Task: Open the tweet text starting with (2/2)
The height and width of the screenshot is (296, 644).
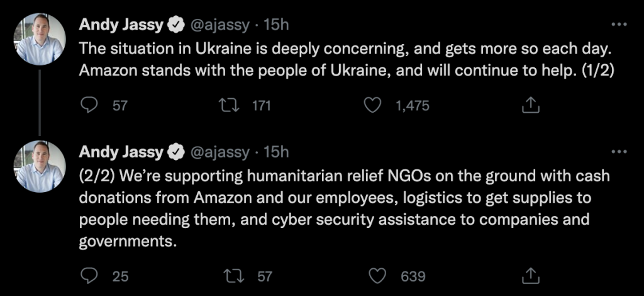Action: click(x=344, y=208)
